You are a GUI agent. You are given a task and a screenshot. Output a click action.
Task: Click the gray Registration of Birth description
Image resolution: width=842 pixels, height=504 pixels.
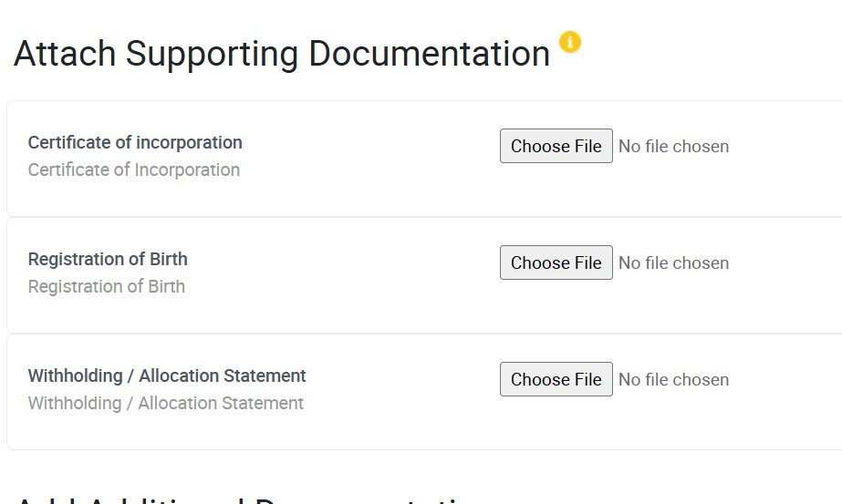point(107,286)
